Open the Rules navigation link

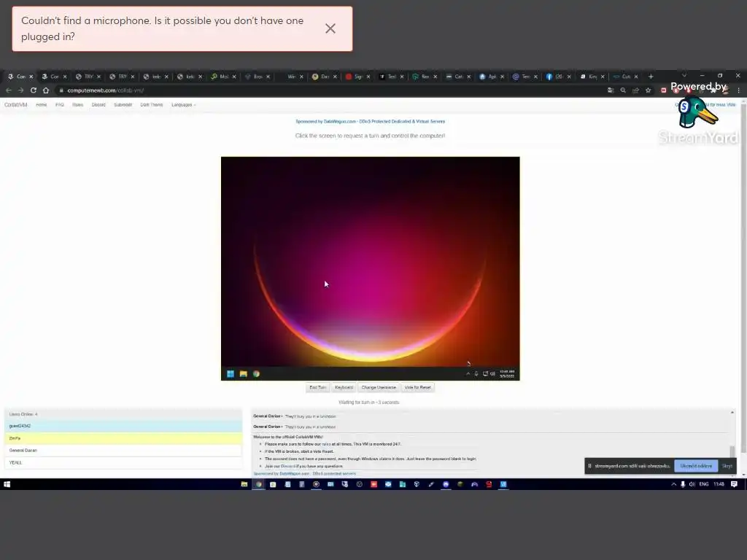click(x=77, y=105)
